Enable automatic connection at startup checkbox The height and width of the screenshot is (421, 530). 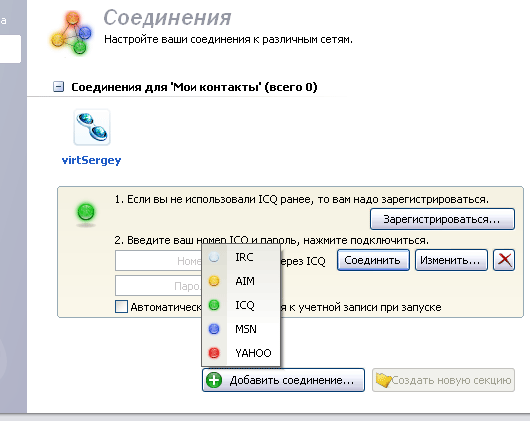[x=121, y=307]
